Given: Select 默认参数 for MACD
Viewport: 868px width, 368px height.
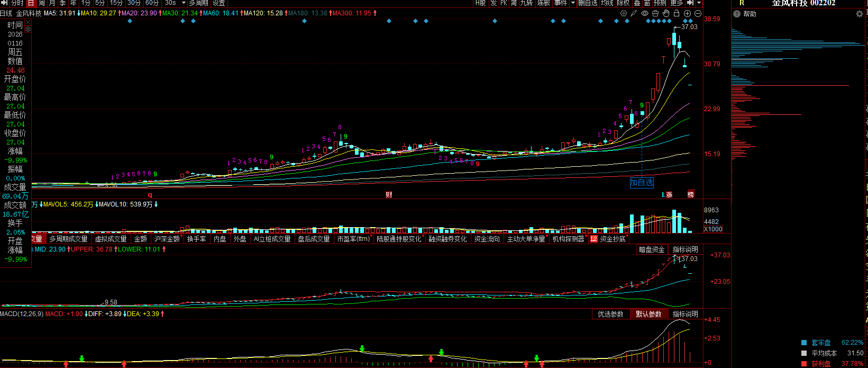Looking at the screenshot, I should [648, 314].
